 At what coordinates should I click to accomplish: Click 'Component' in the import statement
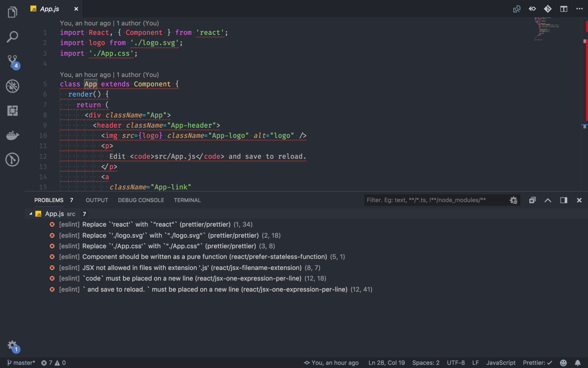point(144,33)
